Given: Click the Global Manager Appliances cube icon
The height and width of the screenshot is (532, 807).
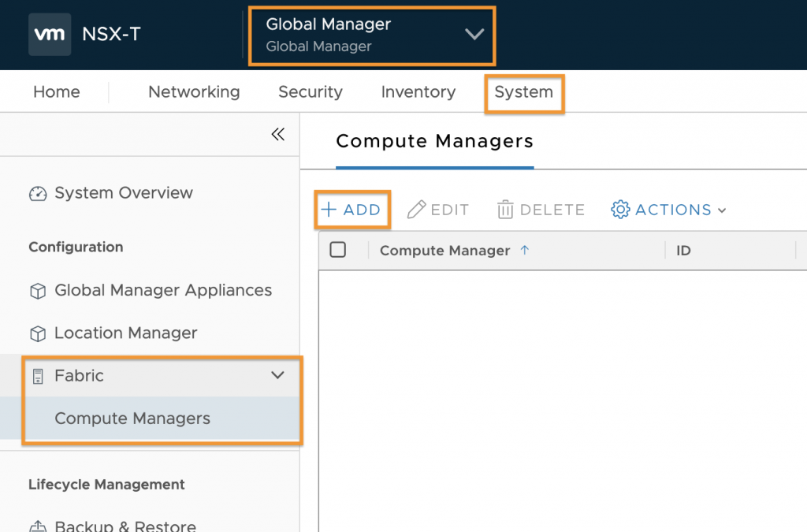Looking at the screenshot, I should (38, 291).
